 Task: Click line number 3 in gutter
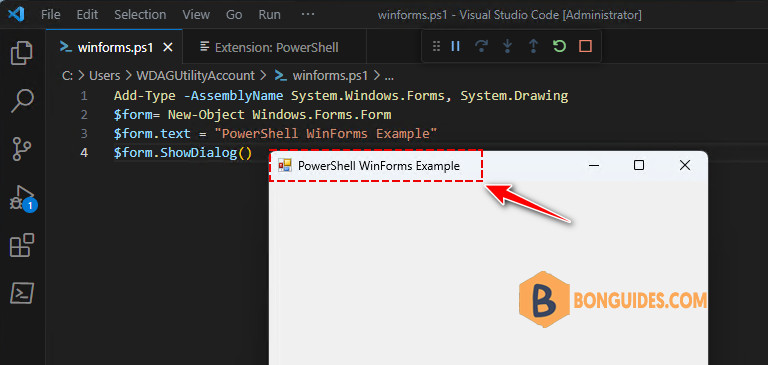coord(84,133)
